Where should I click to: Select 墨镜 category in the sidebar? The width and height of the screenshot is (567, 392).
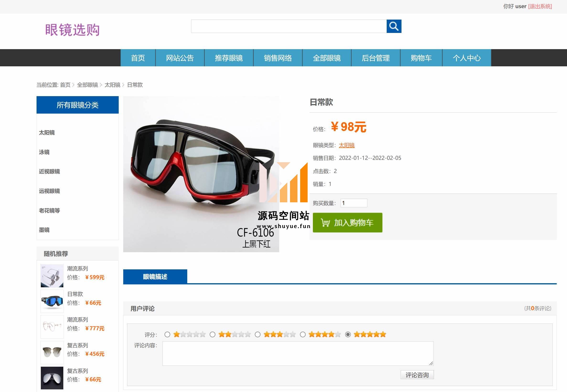[x=44, y=230]
